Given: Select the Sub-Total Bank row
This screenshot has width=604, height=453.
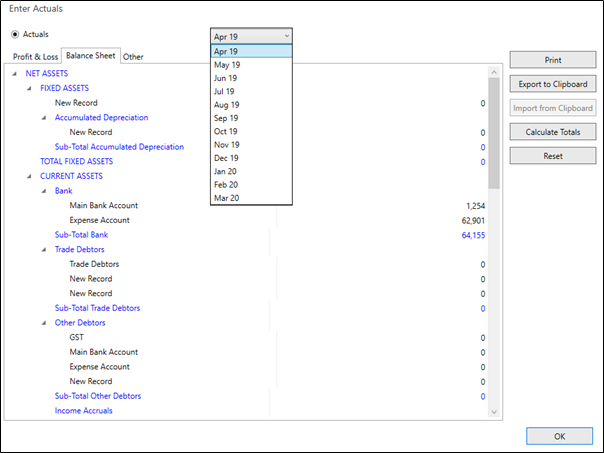Looking at the screenshot, I should point(81,235).
